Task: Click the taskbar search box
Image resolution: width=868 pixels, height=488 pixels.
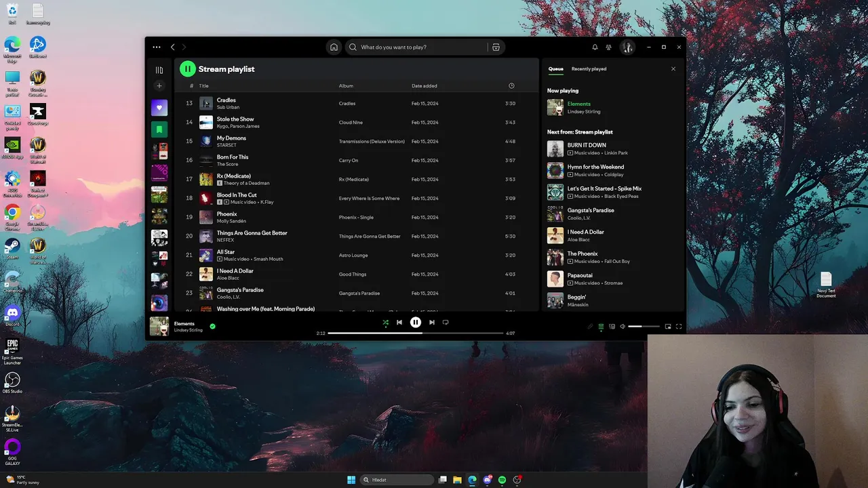Action: pyautogui.click(x=397, y=480)
